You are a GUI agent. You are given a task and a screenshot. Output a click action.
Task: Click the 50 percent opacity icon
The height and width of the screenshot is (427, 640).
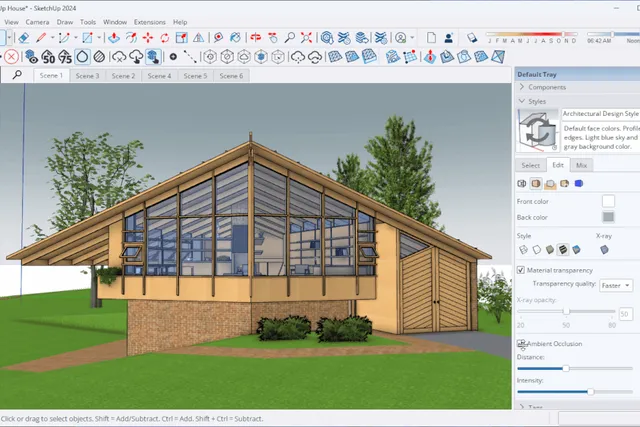[48, 57]
